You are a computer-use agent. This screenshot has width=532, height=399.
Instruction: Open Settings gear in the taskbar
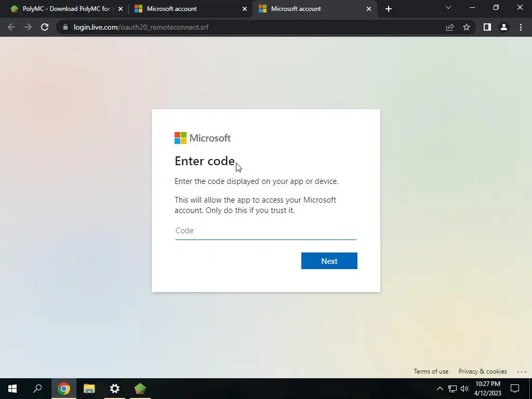click(115, 389)
